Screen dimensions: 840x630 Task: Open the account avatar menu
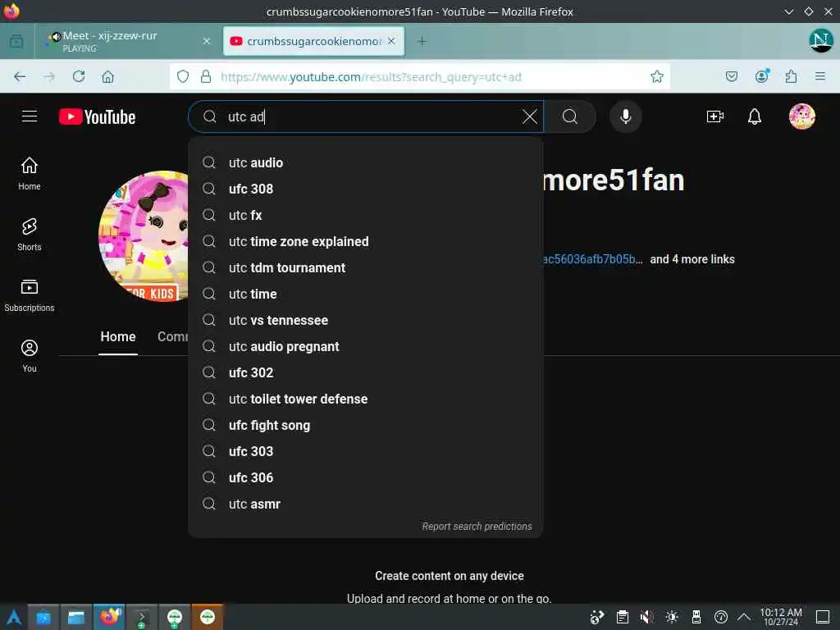[801, 116]
